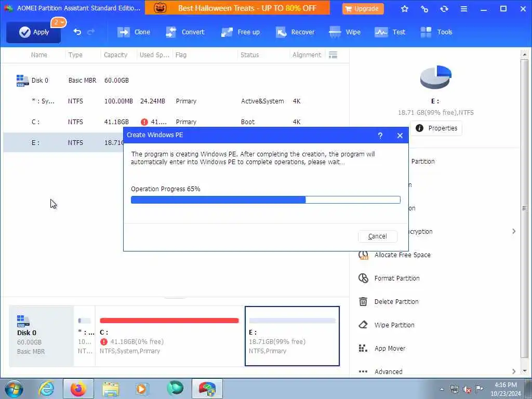Screen dimensions: 532x399
Task: Click the Name column header
Action: [39, 55]
